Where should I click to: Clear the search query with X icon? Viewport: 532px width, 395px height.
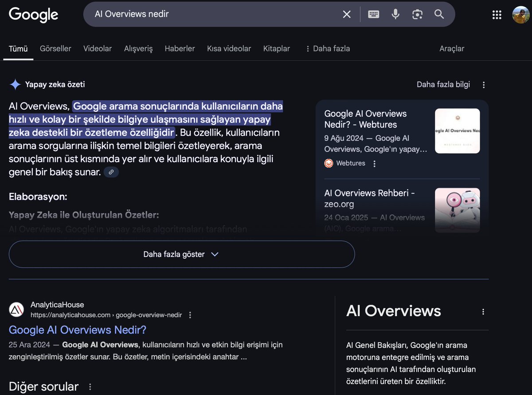347,14
